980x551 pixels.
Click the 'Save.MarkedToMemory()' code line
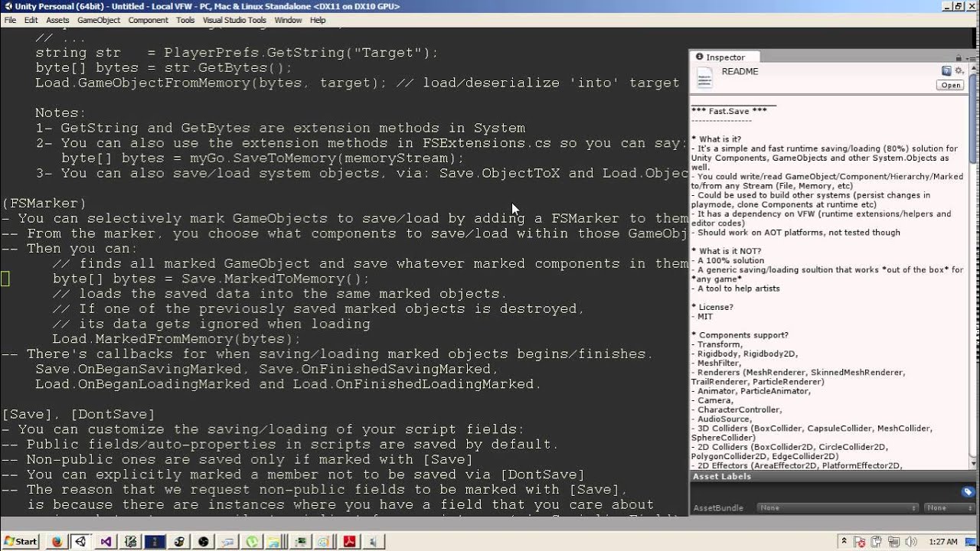[211, 279]
